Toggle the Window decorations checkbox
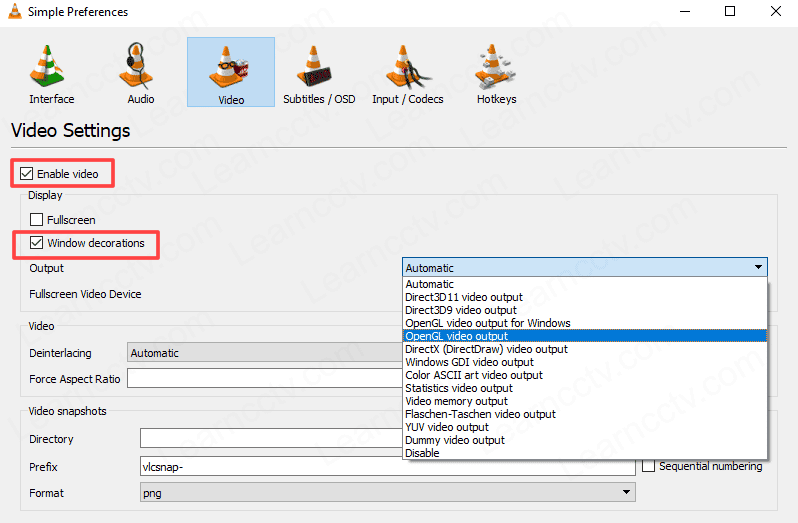 click(x=37, y=243)
